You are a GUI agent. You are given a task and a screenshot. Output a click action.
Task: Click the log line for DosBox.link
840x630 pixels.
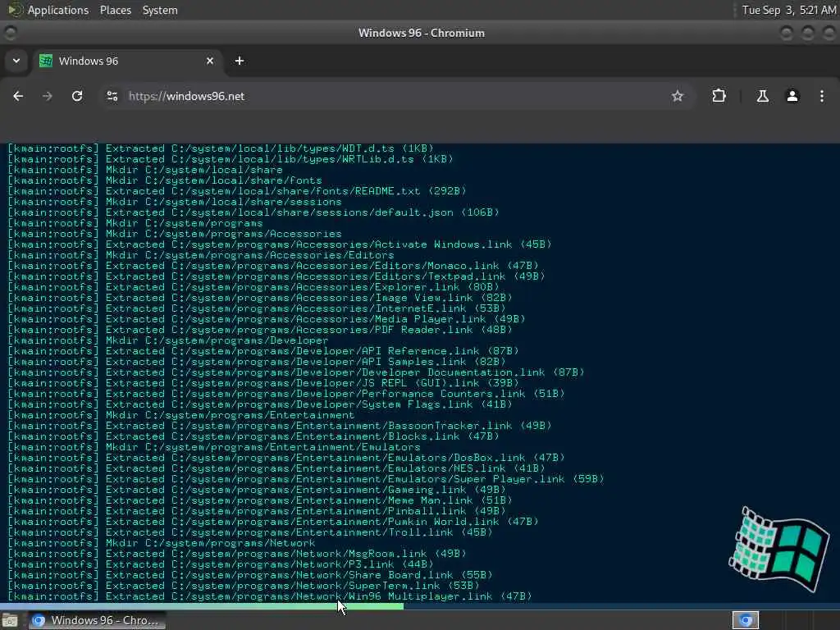[286, 458]
